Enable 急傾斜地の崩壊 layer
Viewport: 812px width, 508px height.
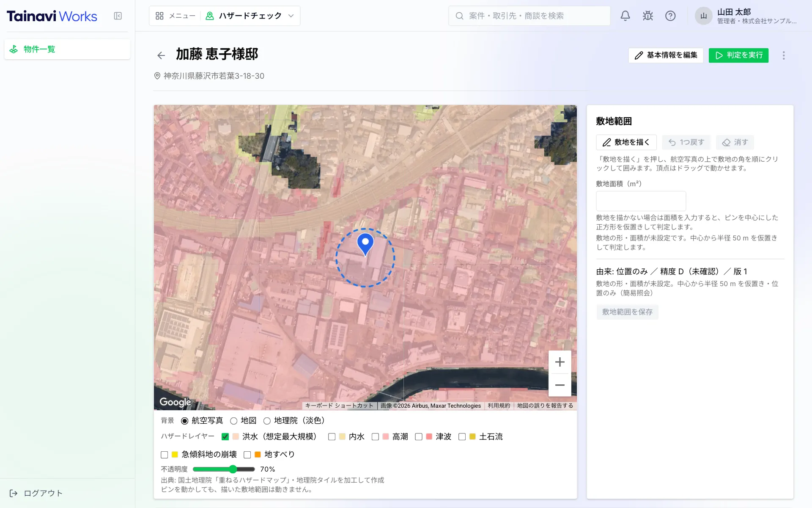point(165,455)
